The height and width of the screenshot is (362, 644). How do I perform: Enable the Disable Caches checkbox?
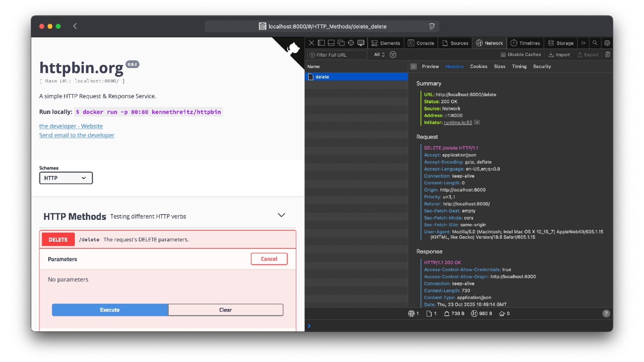tap(503, 55)
